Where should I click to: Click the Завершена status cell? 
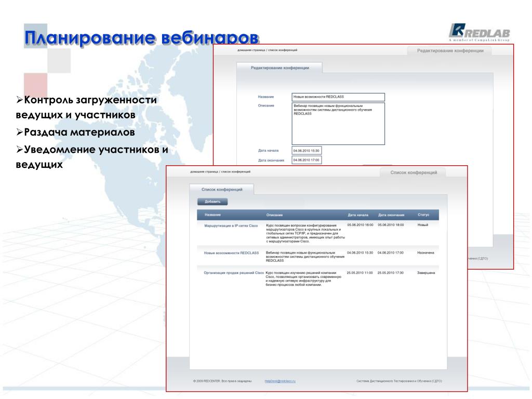[x=426, y=273]
